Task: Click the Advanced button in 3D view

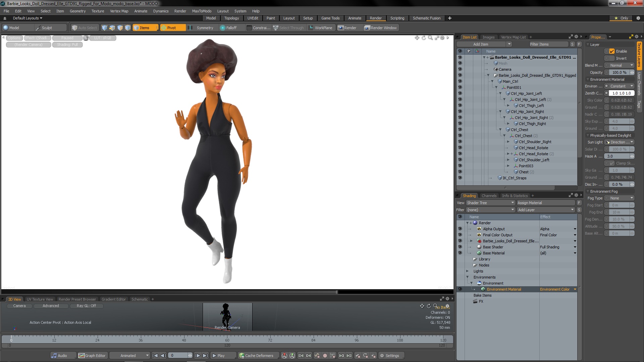Action: [x=51, y=306]
